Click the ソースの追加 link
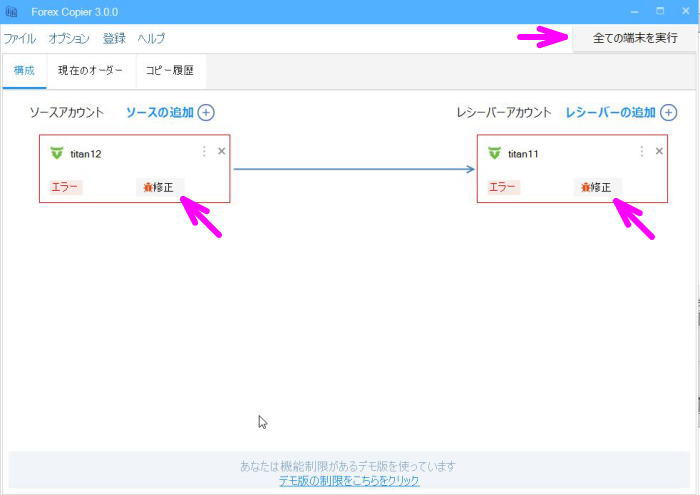This screenshot has height=495, width=700. (160, 112)
